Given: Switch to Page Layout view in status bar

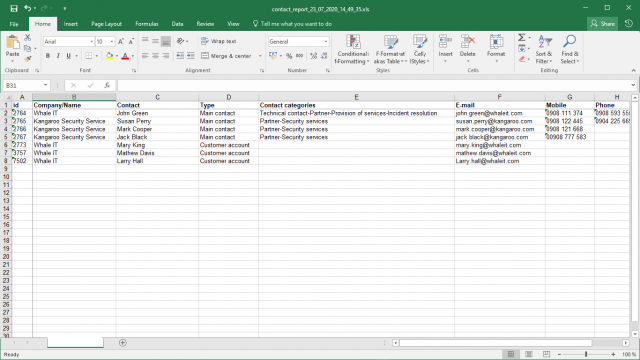Looking at the screenshot, I should pos(529,354).
